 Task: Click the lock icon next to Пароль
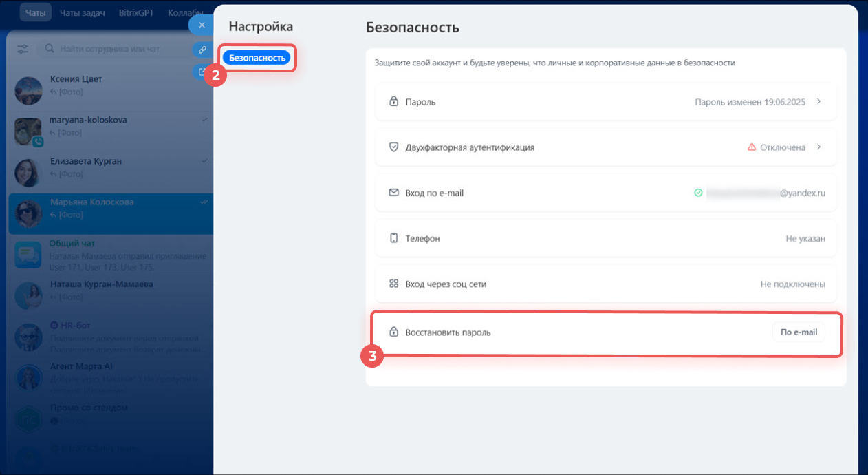(x=394, y=102)
